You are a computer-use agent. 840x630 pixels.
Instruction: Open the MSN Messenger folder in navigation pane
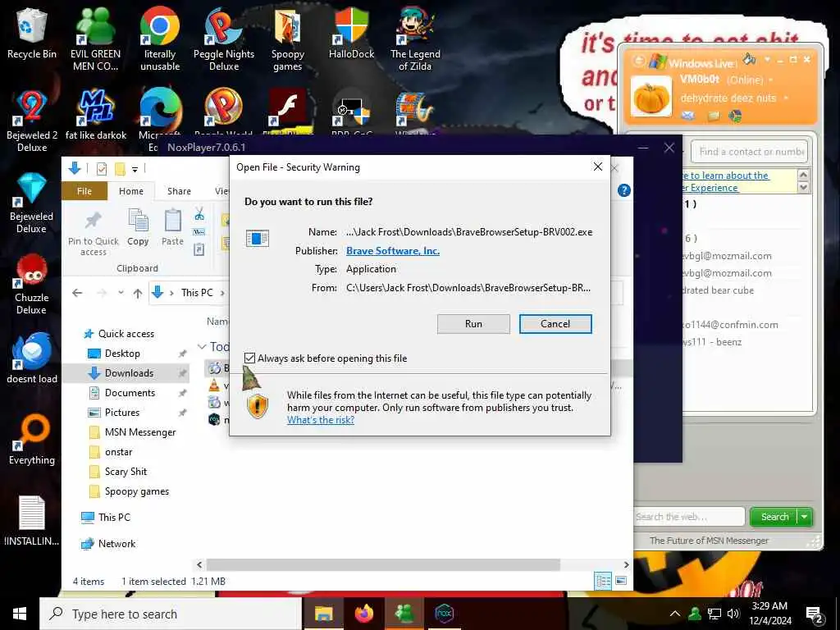(x=140, y=432)
